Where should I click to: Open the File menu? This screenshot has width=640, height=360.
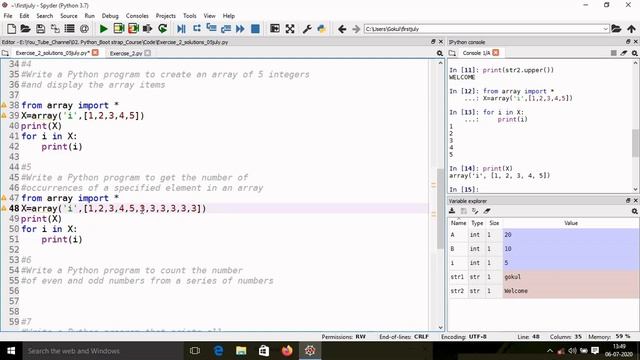pos(8,16)
